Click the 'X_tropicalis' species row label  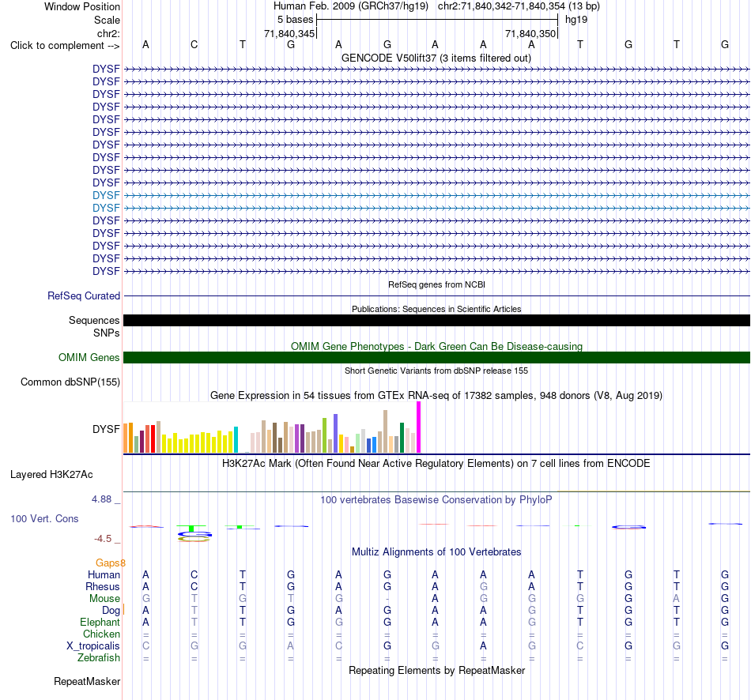93,646
